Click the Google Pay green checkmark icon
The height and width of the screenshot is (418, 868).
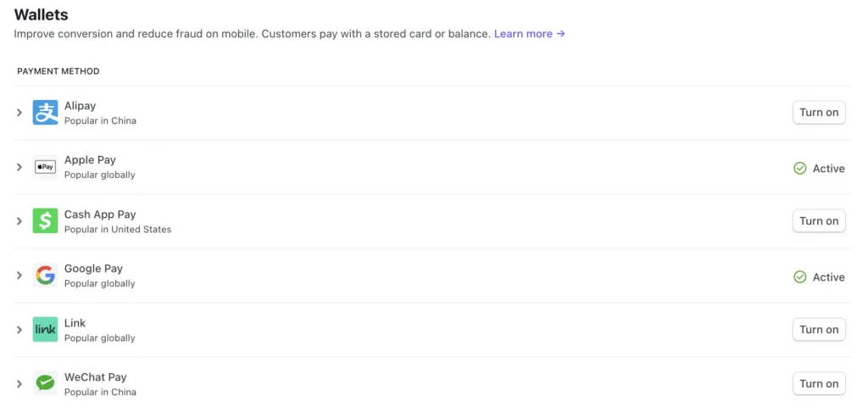point(799,276)
